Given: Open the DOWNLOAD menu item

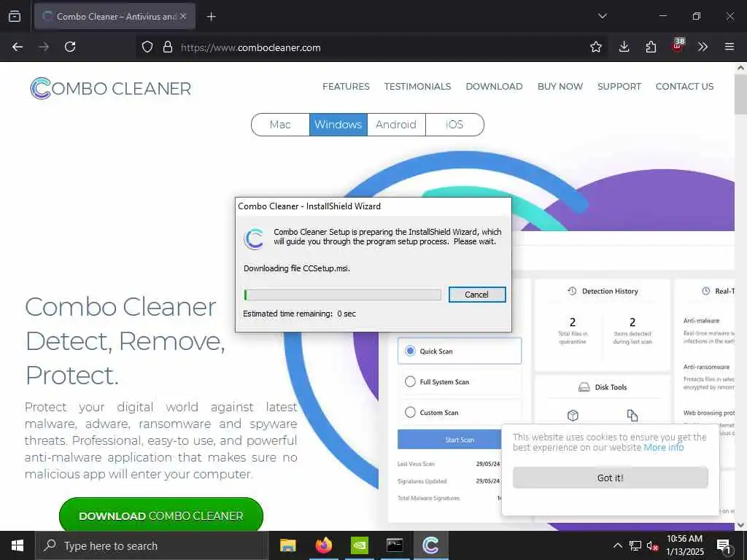Looking at the screenshot, I should tap(494, 86).
